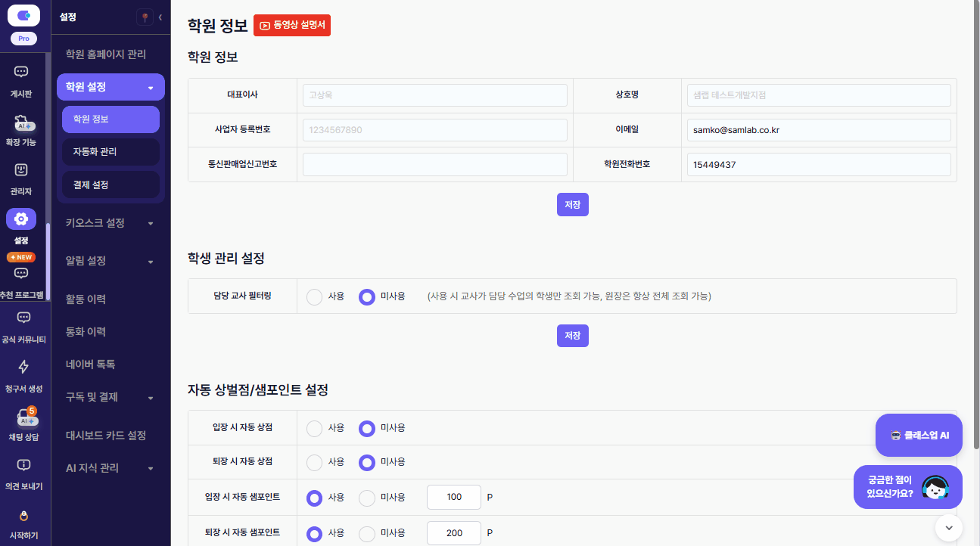The image size is (980, 546).
Task: Open the app logo at the sidebar top
Action: coord(23,16)
